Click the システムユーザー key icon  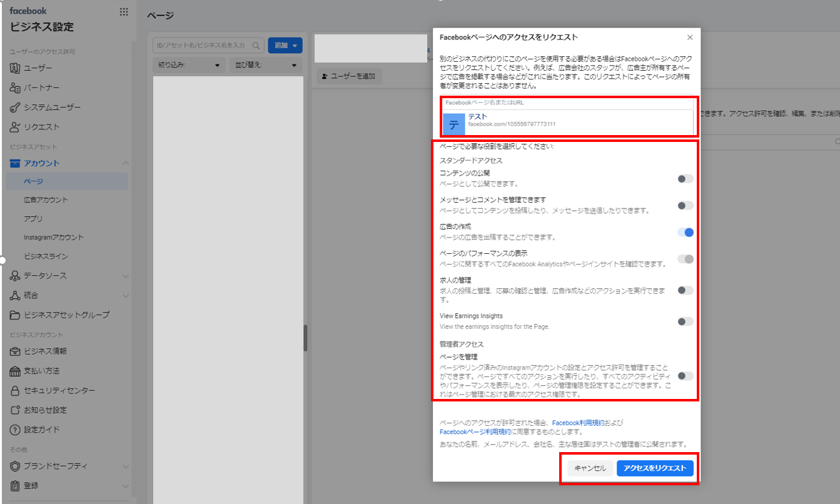click(x=16, y=108)
